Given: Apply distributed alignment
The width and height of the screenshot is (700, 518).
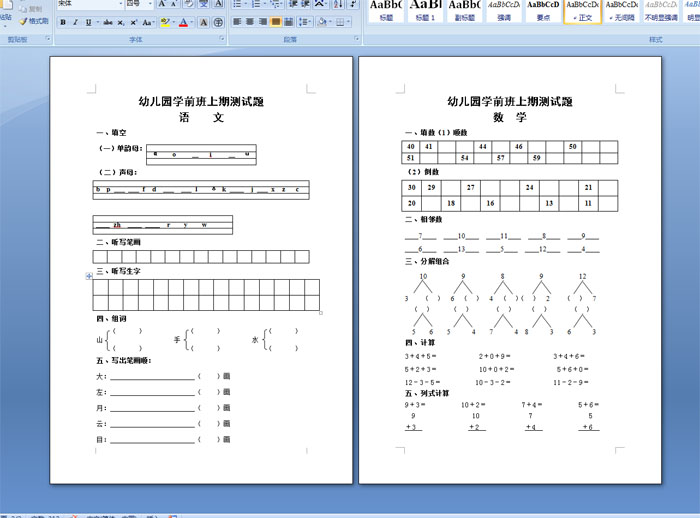Looking at the screenshot, I should tap(288, 22).
